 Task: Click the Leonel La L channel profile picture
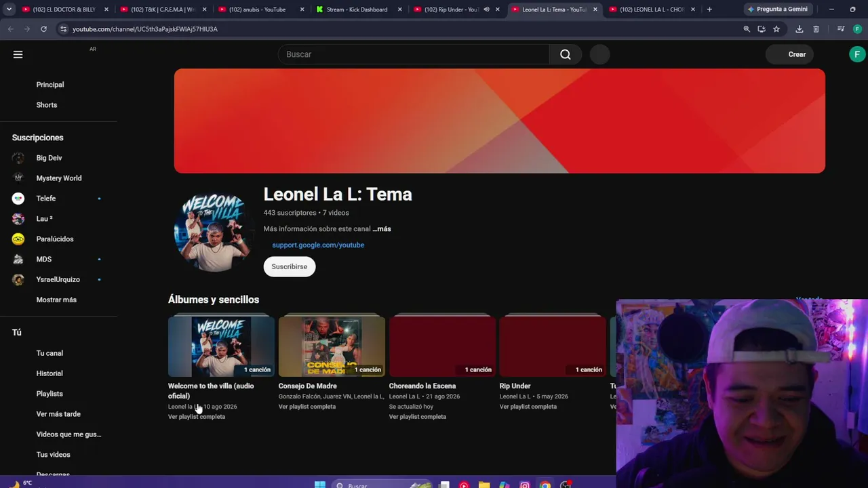(x=214, y=231)
